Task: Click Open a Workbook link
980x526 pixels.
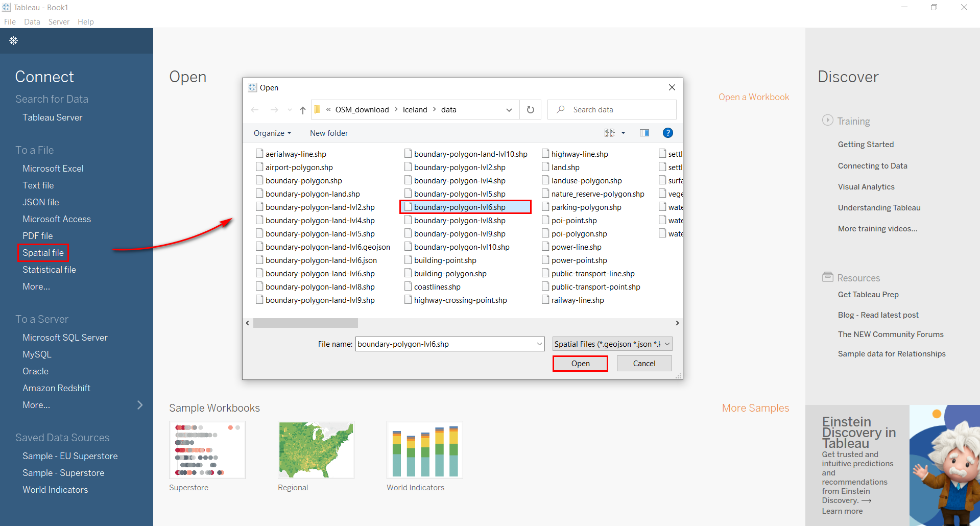Action: 753,97
